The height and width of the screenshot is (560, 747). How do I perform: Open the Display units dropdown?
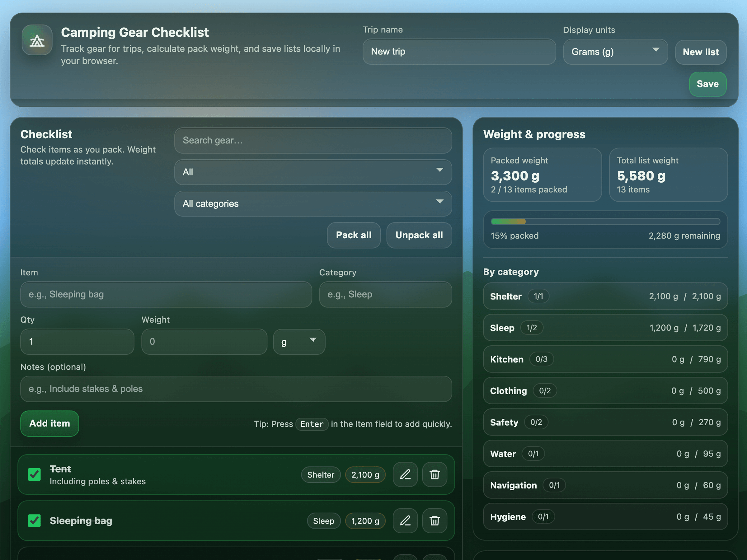[x=615, y=52]
